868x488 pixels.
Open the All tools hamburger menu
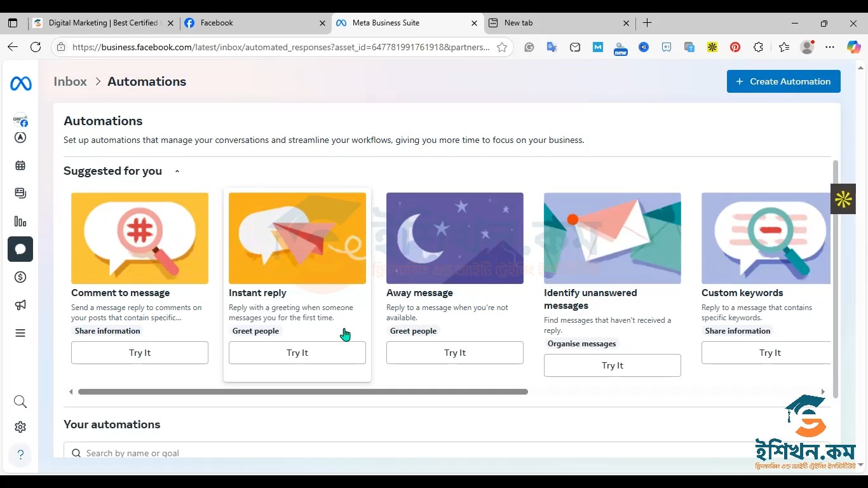(20, 333)
